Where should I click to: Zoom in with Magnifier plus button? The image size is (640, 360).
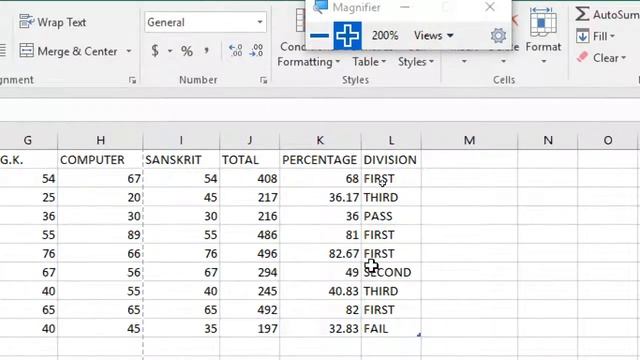click(347, 36)
